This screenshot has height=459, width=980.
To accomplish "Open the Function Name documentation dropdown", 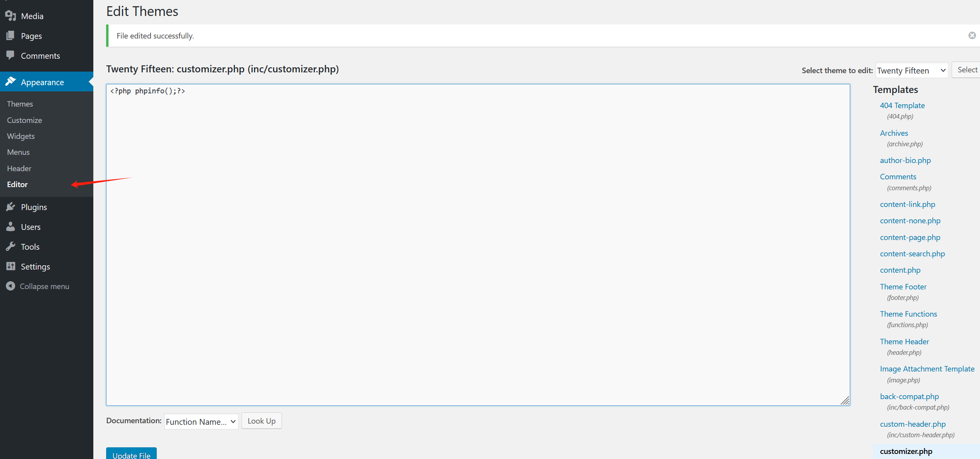I will 201,422.
